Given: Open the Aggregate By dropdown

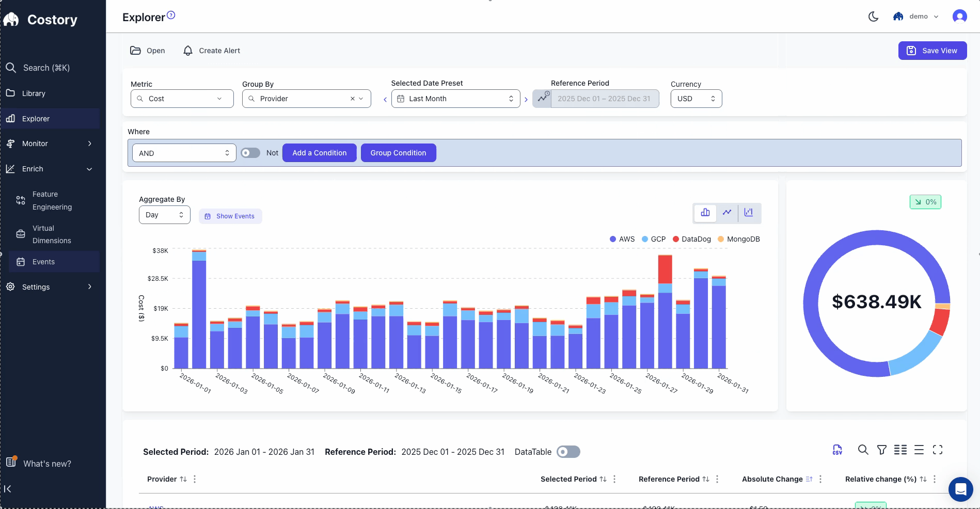Looking at the screenshot, I should (x=164, y=214).
